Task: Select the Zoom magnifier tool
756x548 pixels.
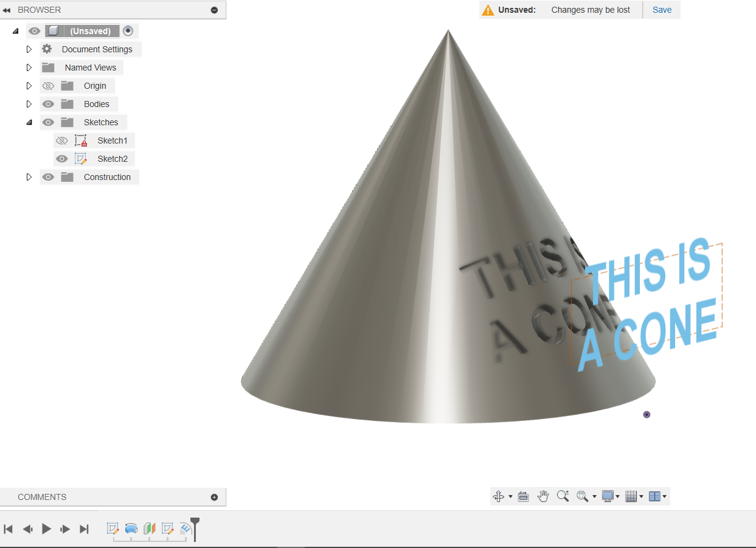Action: pyautogui.click(x=563, y=496)
